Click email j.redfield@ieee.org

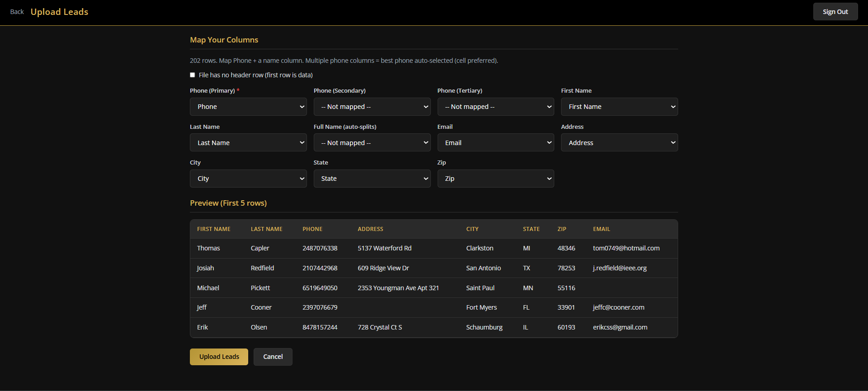(620, 268)
